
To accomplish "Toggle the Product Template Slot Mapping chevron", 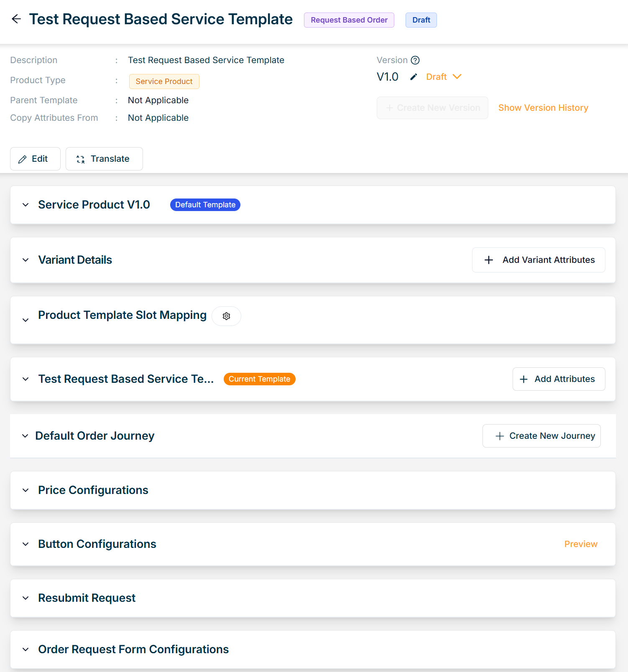I will pyautogui.click(x=26, y=320).
